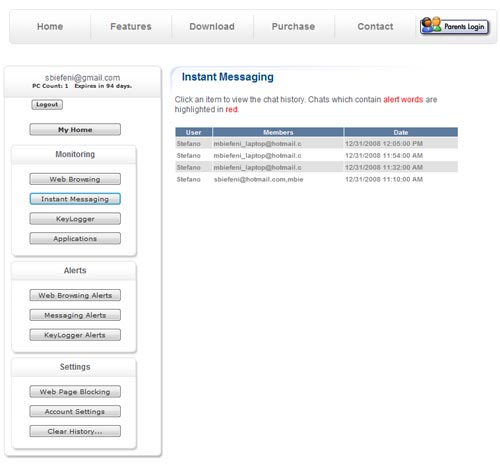Image resolution: width=500 pixels, height=468 pixels.
Task: Open My Home dashboard
Action: [x=75, y=130]
